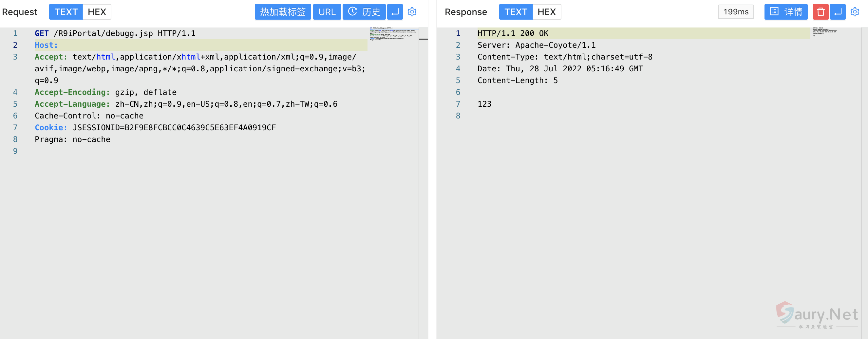
Task: Open request history with clock icon
Action: (x=364, y=12)
